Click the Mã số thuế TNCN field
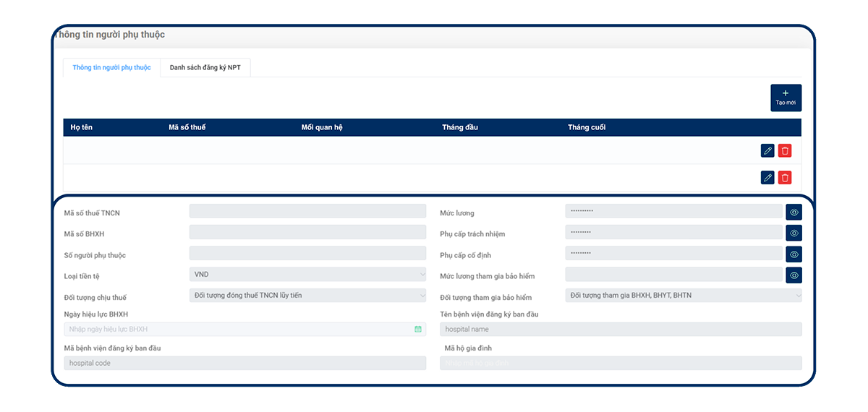This screenshot has height=412, width=868. 307,211
